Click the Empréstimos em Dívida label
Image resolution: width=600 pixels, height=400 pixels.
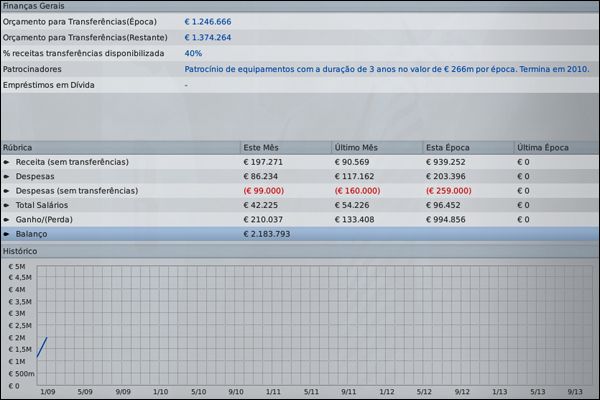click(x=49, y=85)
